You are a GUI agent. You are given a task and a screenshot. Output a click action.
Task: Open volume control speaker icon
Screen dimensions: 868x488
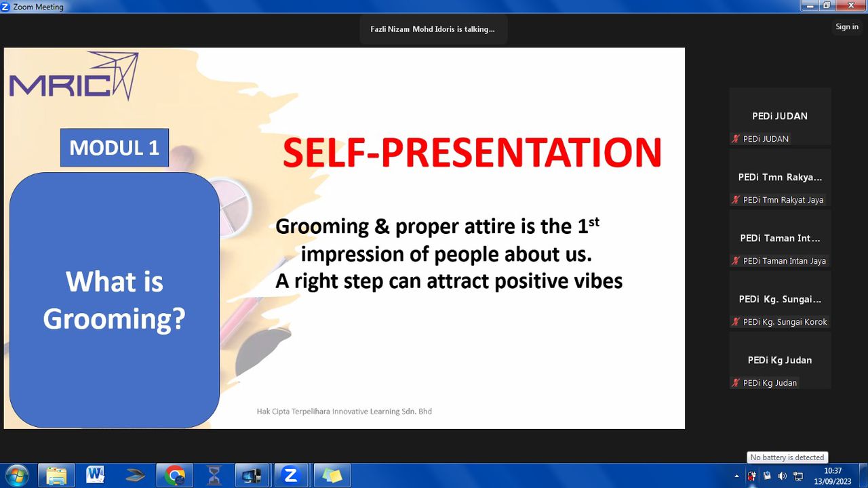click(783, 476)
